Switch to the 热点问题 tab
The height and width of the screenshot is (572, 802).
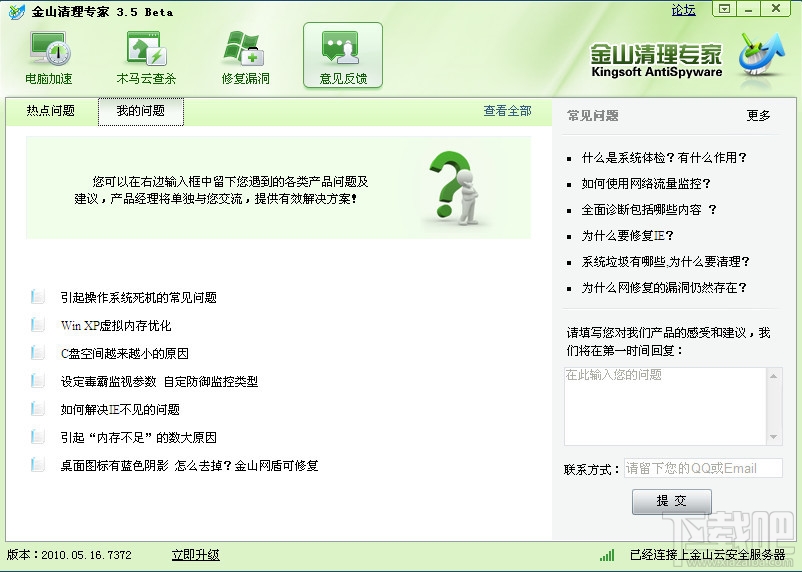coord(51,111)
